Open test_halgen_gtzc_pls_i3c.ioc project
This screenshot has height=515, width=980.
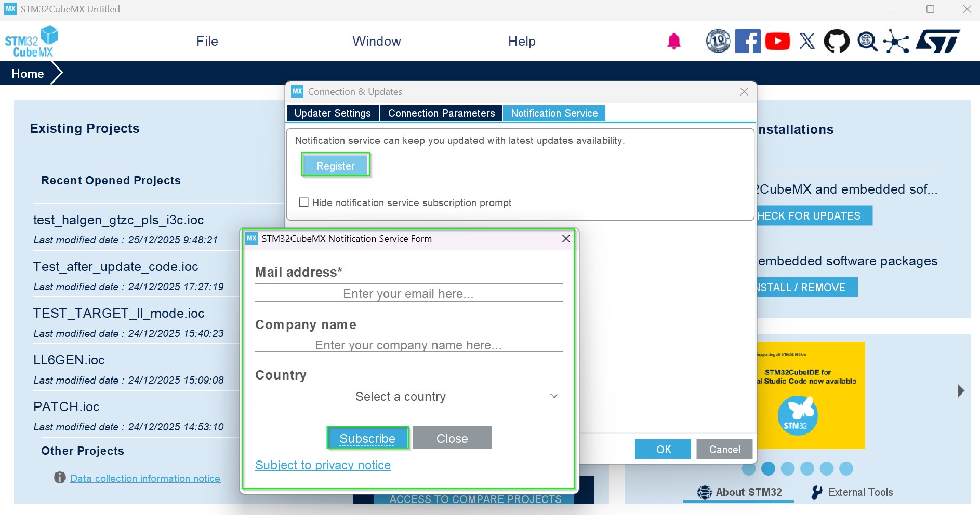pos(118,220)
